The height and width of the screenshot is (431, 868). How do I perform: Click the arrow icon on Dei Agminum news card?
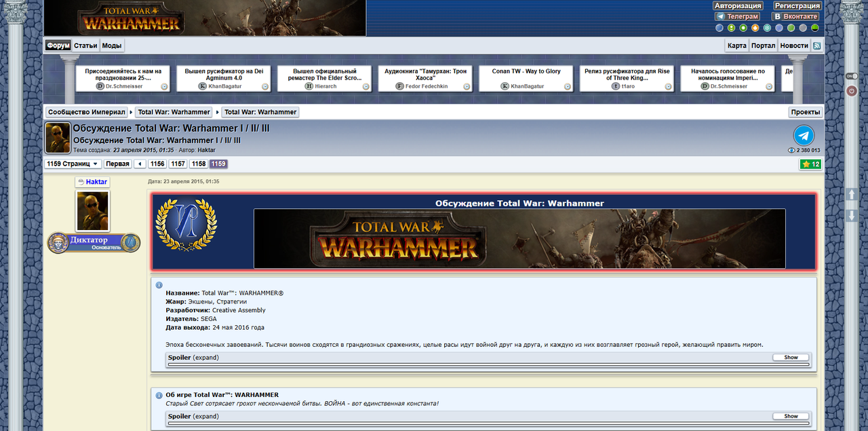(265, 87)
